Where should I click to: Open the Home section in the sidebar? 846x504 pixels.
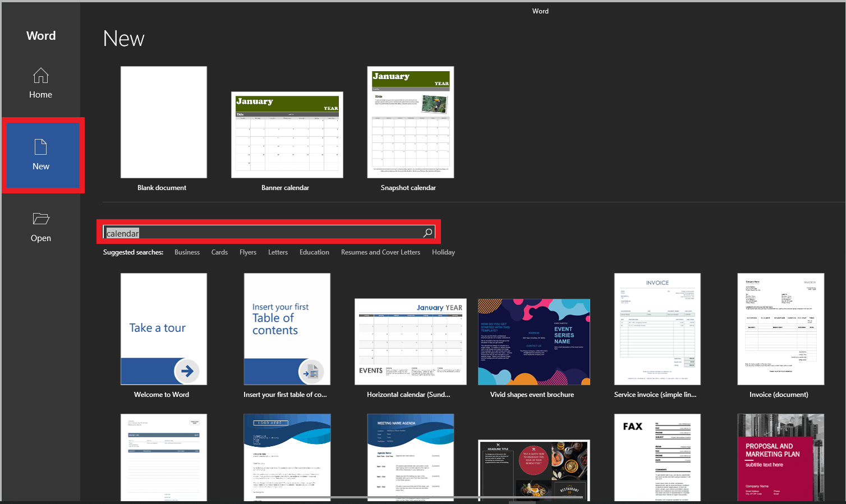(x=40, y=84)
